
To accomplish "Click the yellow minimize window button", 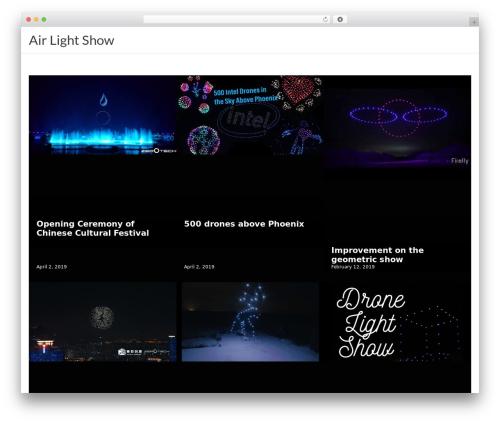I will pyautogui.click(x=36, y=19).
